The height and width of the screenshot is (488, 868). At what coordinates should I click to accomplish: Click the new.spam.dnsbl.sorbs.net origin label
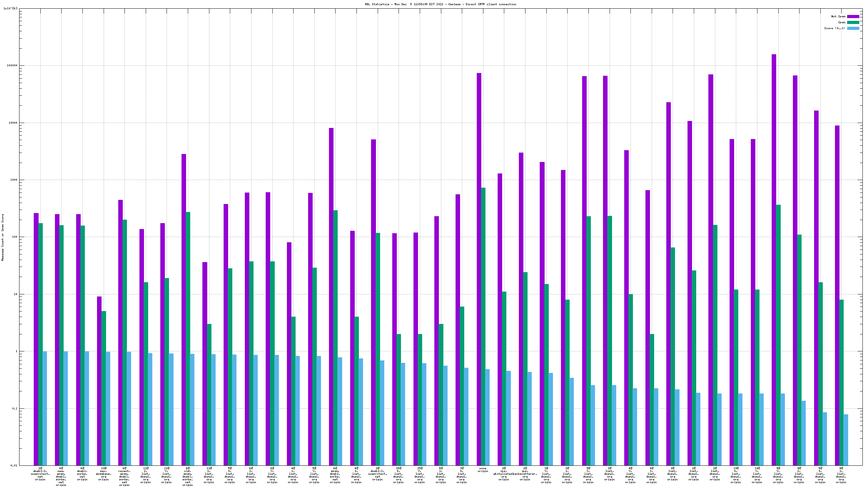click(61, 477)
